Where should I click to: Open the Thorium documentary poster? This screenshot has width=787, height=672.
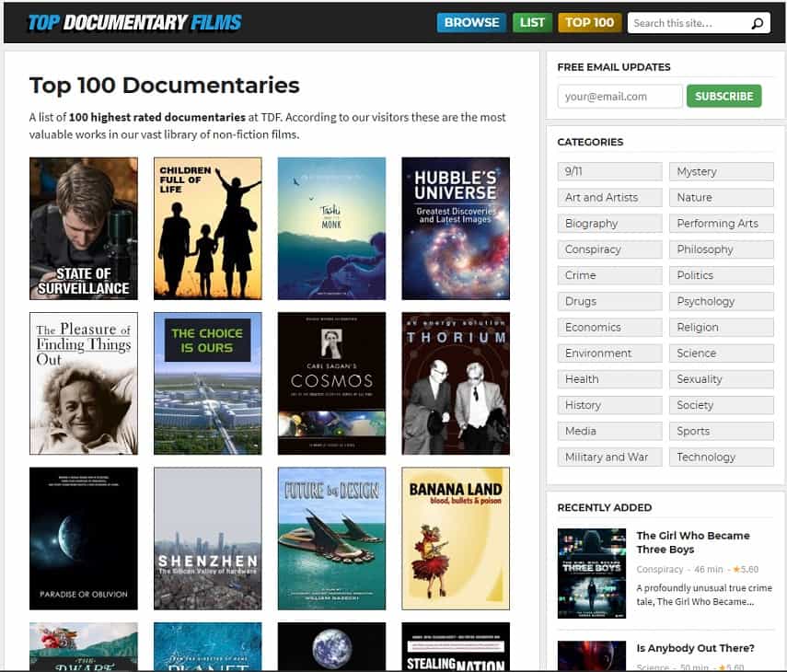coord(456,384)
